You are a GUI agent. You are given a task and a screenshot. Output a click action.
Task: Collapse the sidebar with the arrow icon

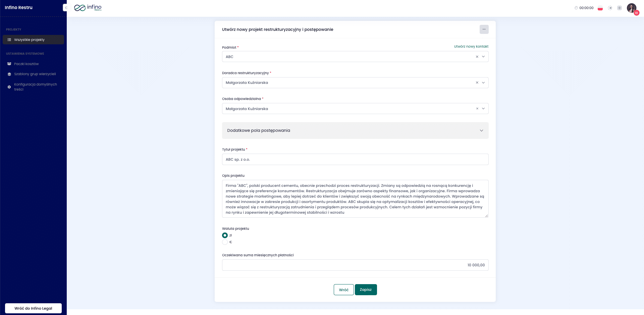coord(66,8)
